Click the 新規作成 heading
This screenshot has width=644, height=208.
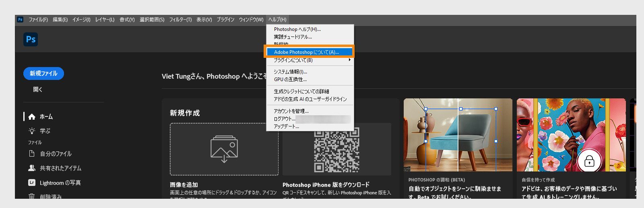click(x=185, y=113)
